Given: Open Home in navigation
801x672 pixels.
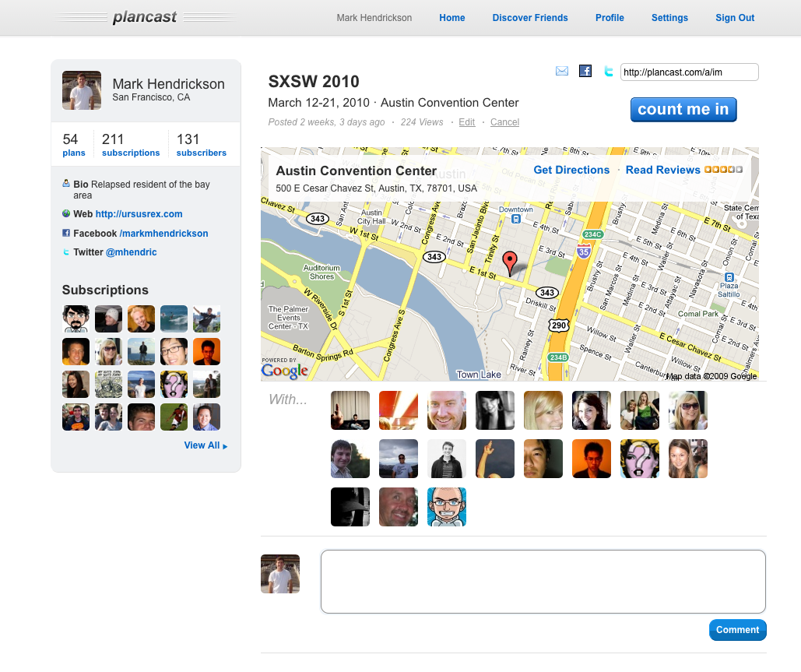Looking at the screenshot, I should [452, 18].
